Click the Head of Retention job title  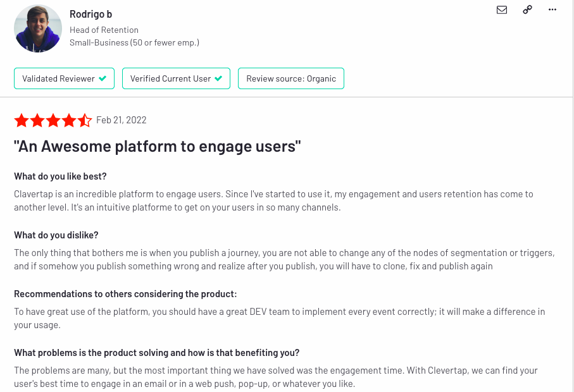[x=104, y=30]
